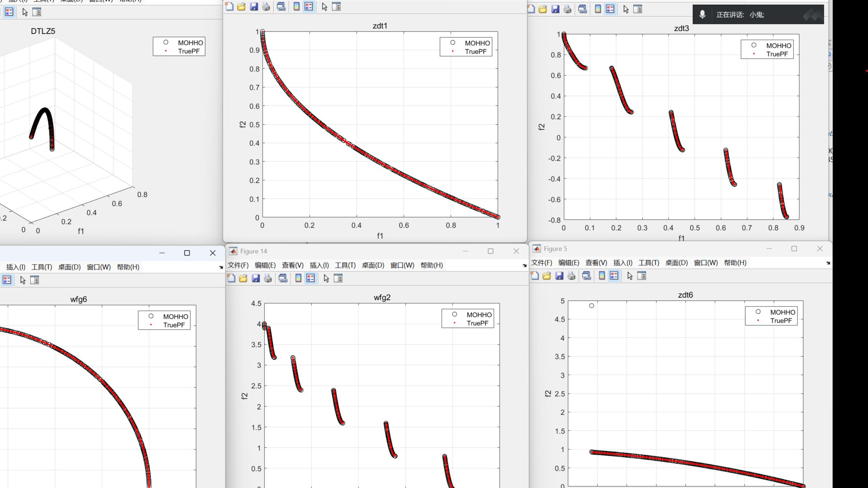868x488 pixels.
Task: Toggle Insert Legend in Figure 14 toolbar
Action: click(x=310, y=278)
